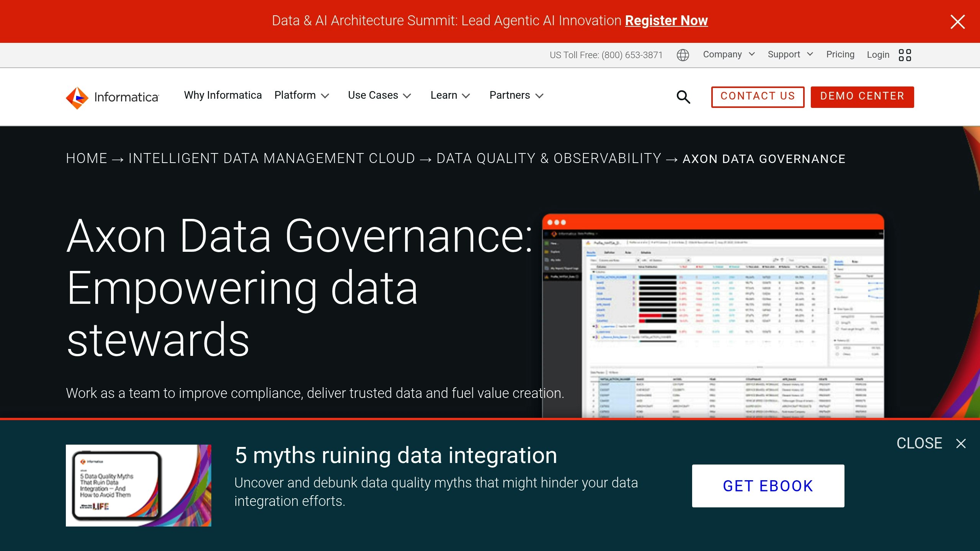Viewport: 980px width, 551px height.
Task: Close the ebook promo panel X
Action: (961, 443)
